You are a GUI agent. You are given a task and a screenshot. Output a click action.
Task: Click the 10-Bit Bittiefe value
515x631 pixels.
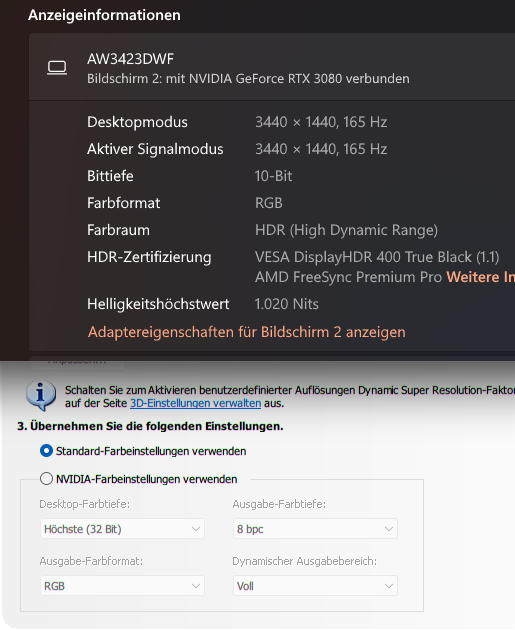pos(274,176)
